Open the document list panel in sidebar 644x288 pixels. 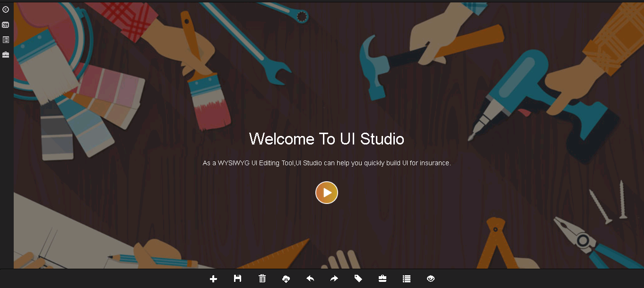[6, 40]
